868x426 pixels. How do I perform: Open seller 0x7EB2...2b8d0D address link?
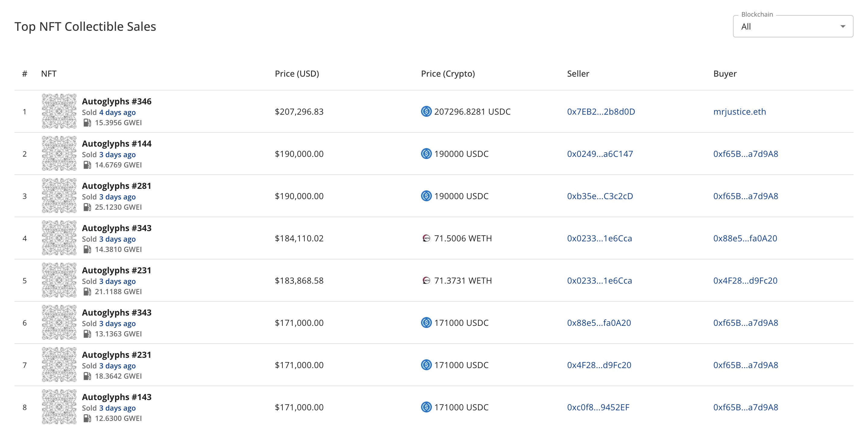(x=601, y=112)
